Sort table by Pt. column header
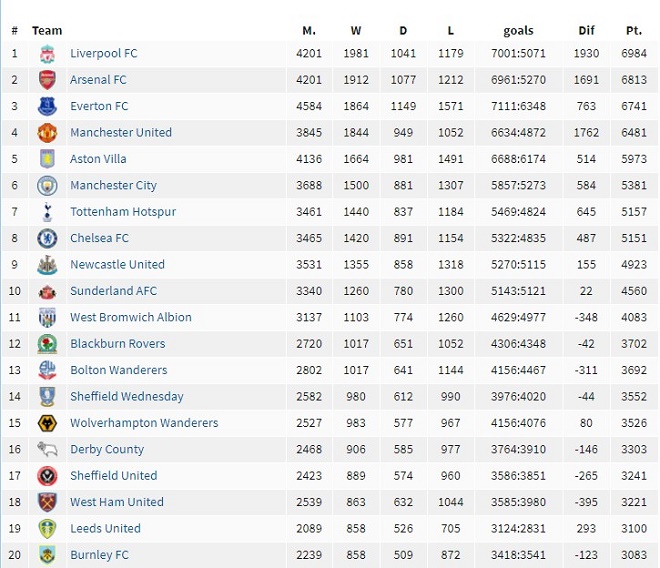The width and height of the screenshot is (660, 568). 633,31
